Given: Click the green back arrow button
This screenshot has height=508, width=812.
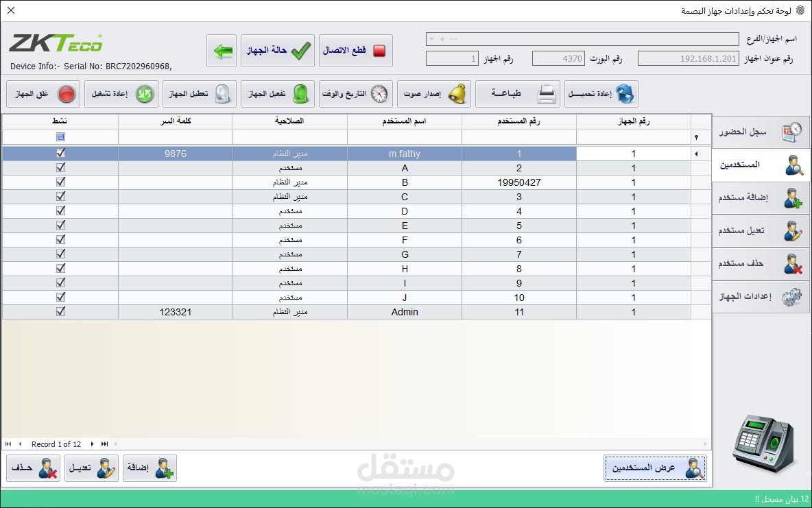Looking at the screenshot, I should [222, 51].
